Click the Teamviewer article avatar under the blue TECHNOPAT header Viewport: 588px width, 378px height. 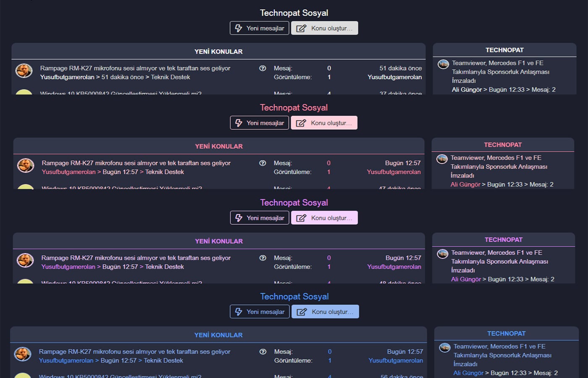coord(445,348)
